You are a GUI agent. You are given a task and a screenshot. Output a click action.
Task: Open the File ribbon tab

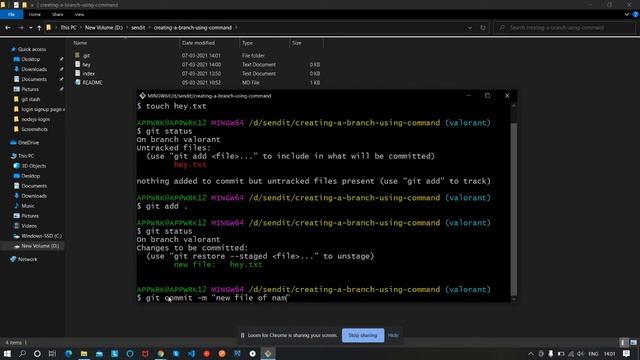click(11, 14)
